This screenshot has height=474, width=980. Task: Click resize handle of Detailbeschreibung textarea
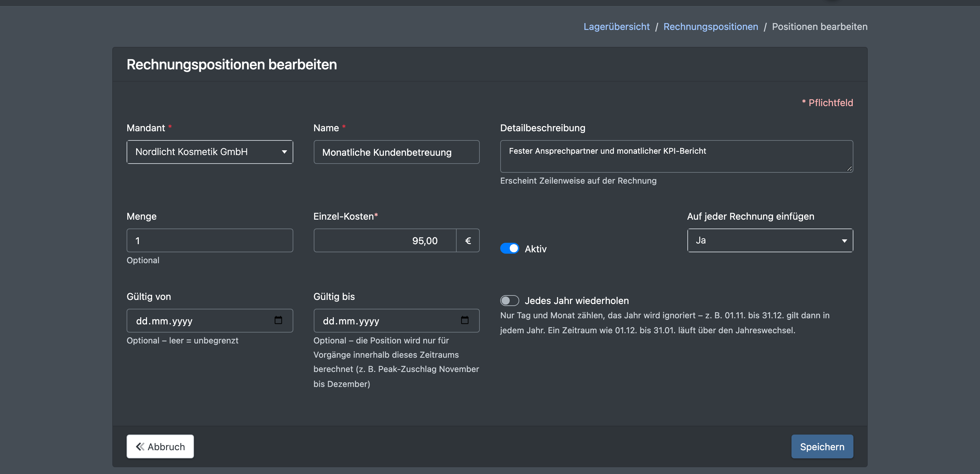click(x=850, y=169)
